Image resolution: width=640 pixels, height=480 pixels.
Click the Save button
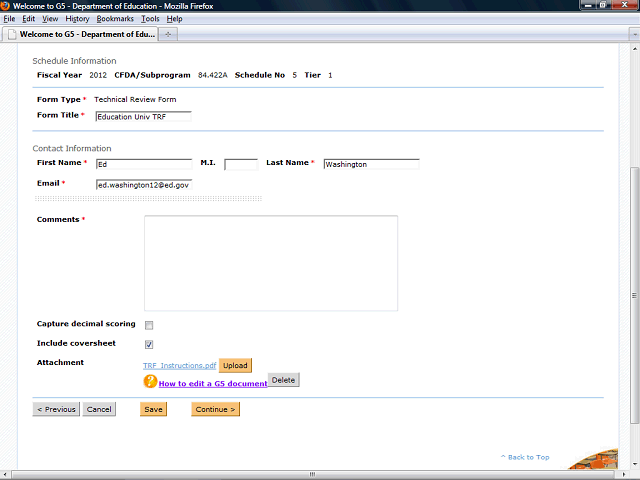pyautogui.click(x=153, y=409)
